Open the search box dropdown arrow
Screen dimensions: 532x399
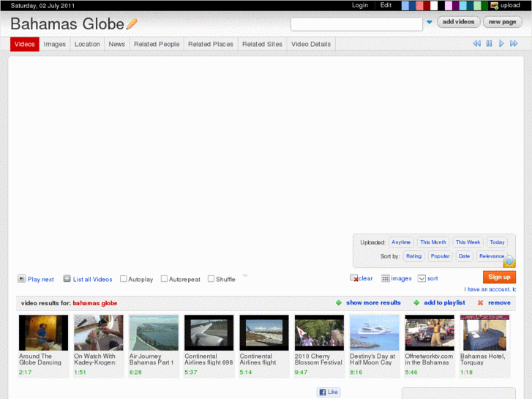[430, 22]
